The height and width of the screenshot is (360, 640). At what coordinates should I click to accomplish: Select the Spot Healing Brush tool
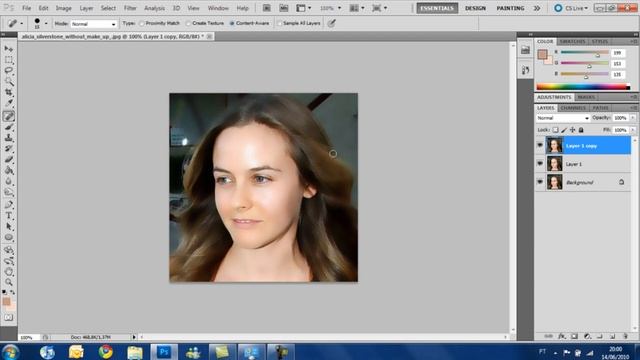coord(9,116)
